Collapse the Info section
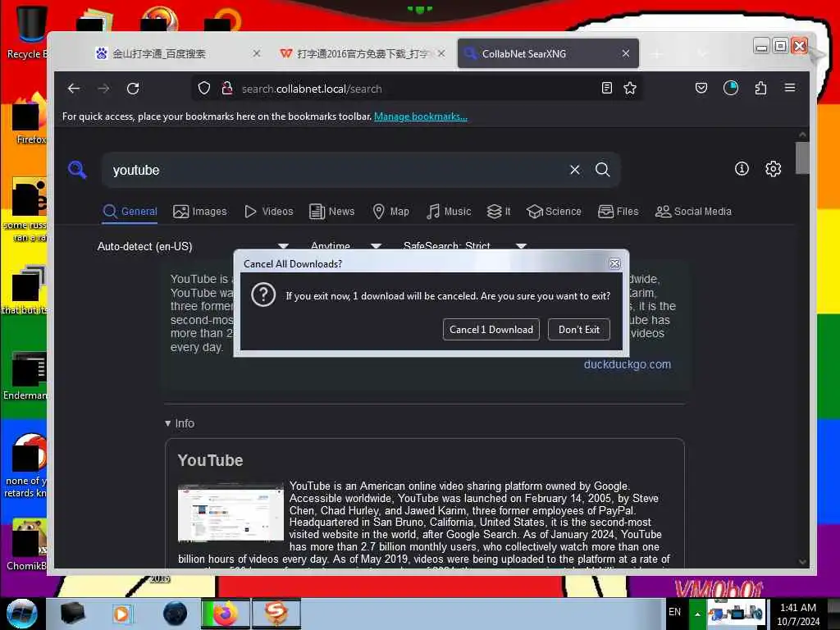 (x=180, y=423)
